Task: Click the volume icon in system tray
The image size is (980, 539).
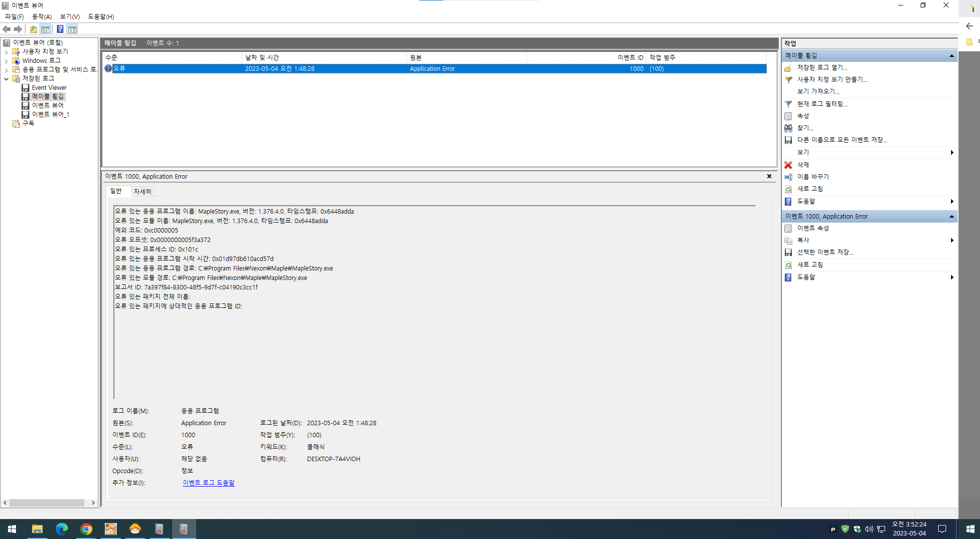Action: (869, 529)
